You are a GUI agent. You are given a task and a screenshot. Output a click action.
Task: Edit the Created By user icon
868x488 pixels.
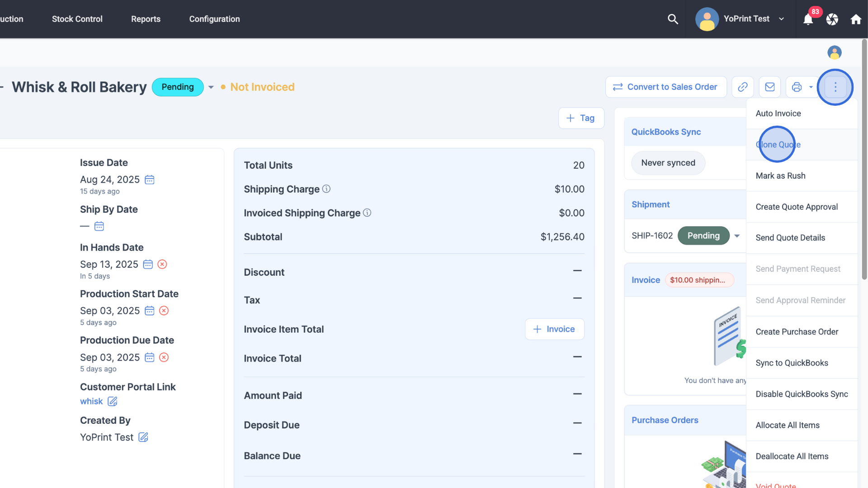pos(143,437)
